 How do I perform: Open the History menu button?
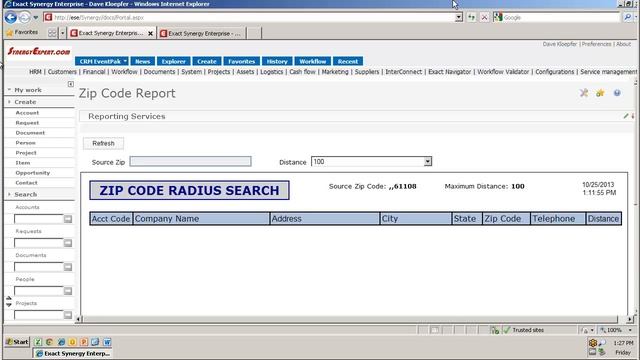277,61
